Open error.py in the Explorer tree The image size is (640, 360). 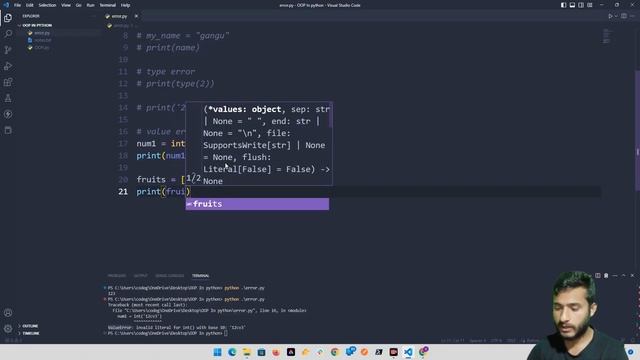pos(42,33)
